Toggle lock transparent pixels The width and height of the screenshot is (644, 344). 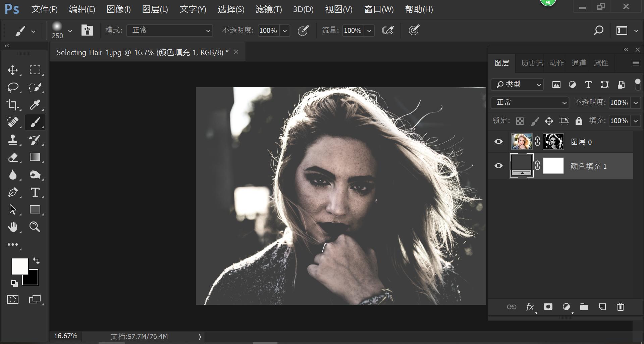(x=520, y=121)
